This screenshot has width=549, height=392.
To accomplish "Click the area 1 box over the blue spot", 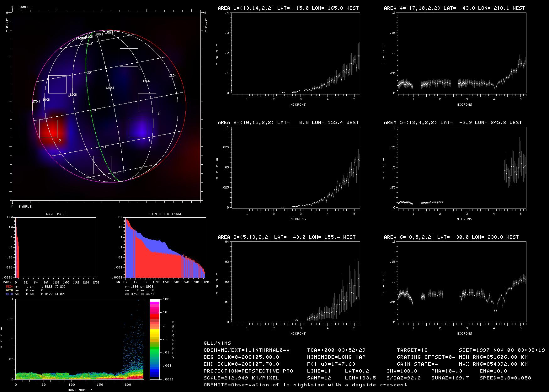I will point(138,129).
